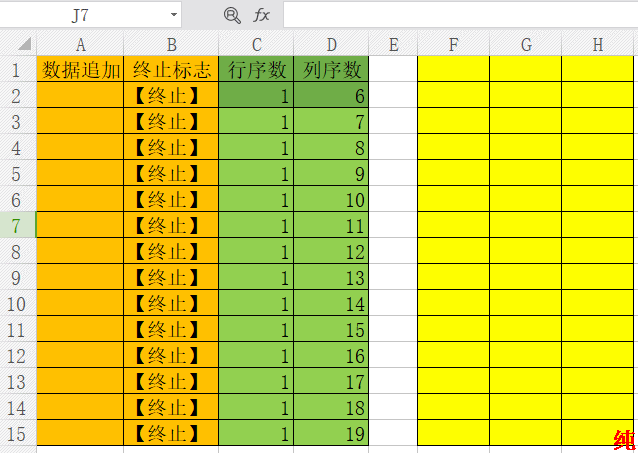The image size is (638, 453).
Task: Click the value 1 cell in row 9
Action: click(256, 277)
